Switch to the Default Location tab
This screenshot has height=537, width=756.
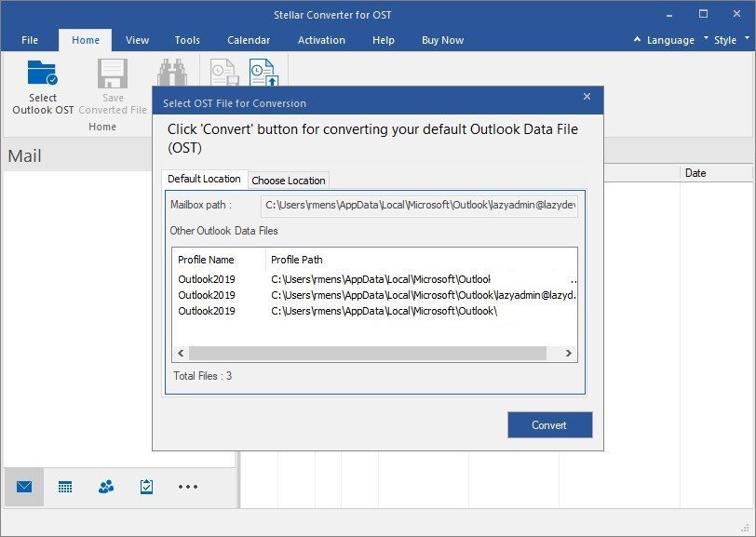pyautogui.click(x=205, y=179)
